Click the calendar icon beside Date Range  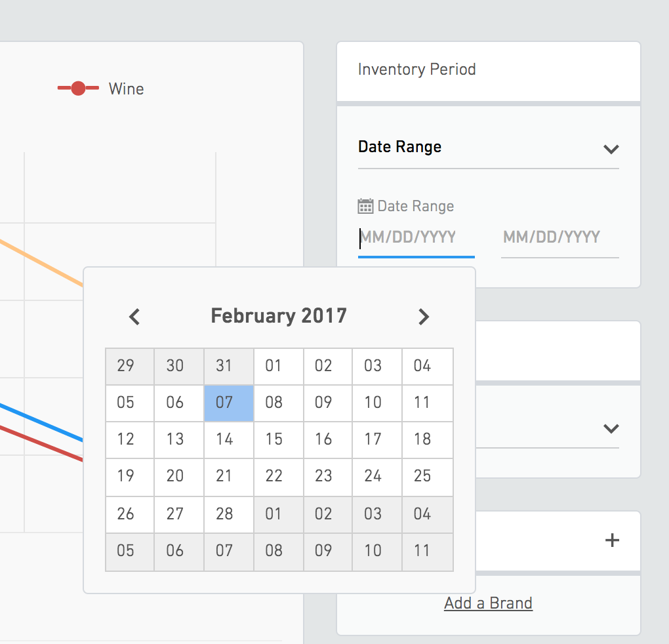coord(365,206)
